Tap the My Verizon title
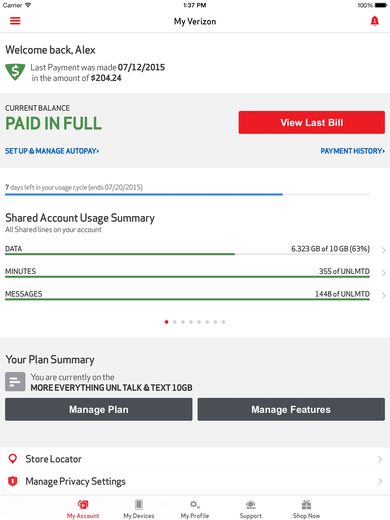 [x=195, y=22]
